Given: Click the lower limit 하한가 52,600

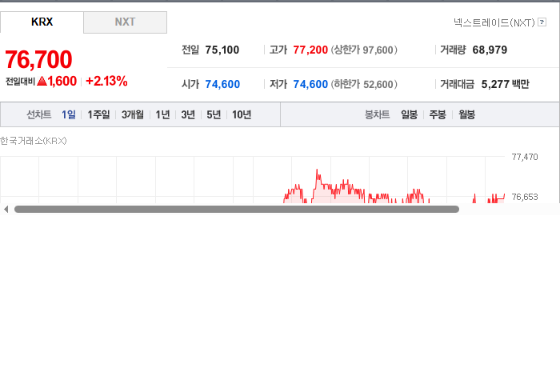Looking at the screenshot, I should point(364,84).
